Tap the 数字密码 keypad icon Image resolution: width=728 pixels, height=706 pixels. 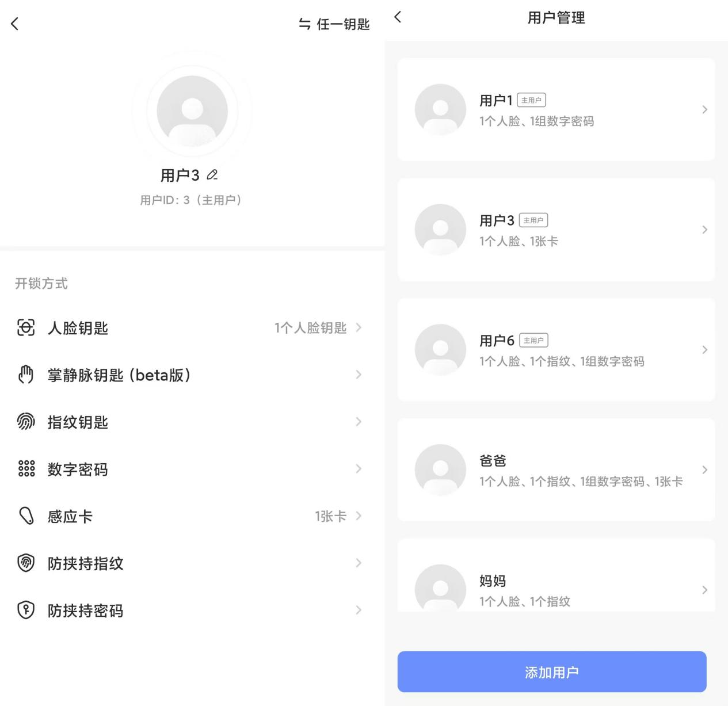click(x=26, y=469)
